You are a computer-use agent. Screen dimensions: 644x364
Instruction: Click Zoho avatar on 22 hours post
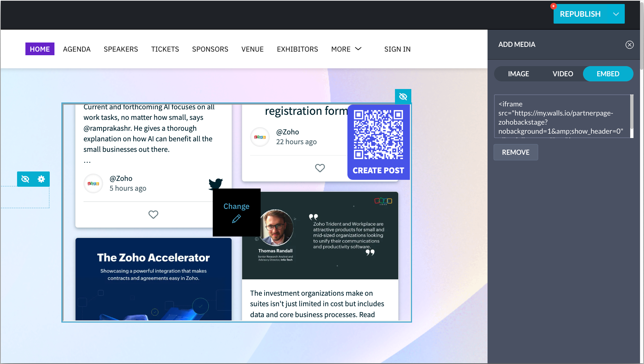[x=260, y=137]
